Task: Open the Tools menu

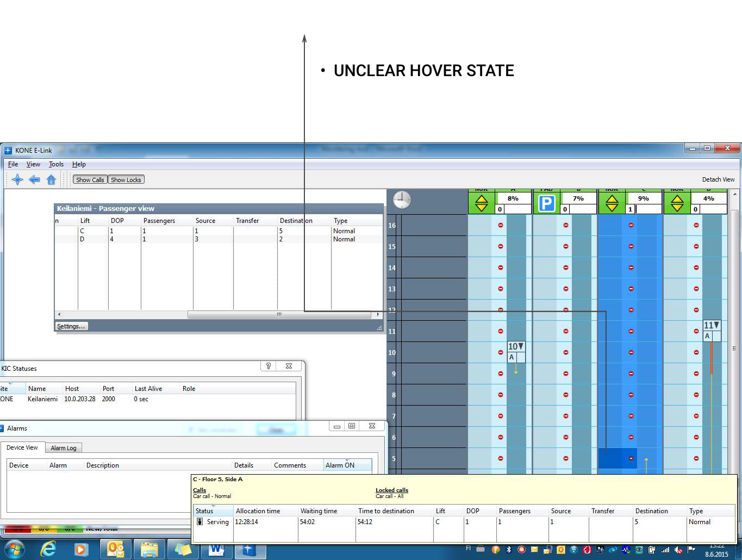Action: [x=56, y=164]
